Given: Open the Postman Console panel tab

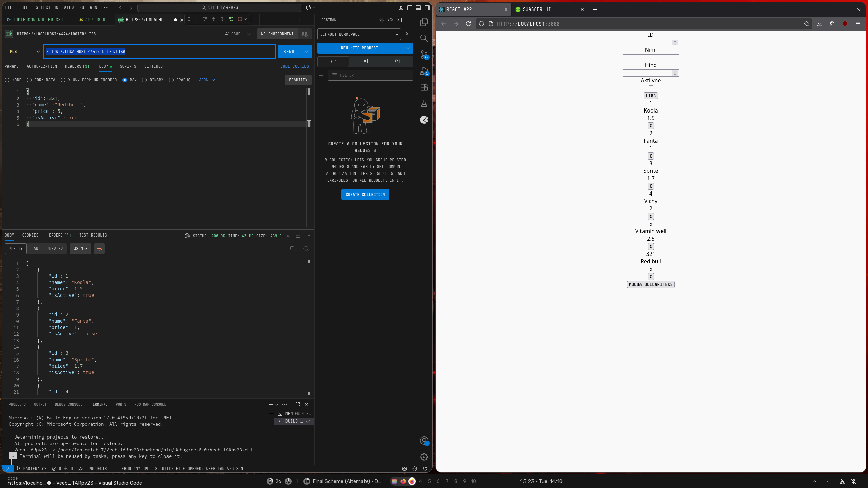Looking at the screenshot, I should (150, 404).
